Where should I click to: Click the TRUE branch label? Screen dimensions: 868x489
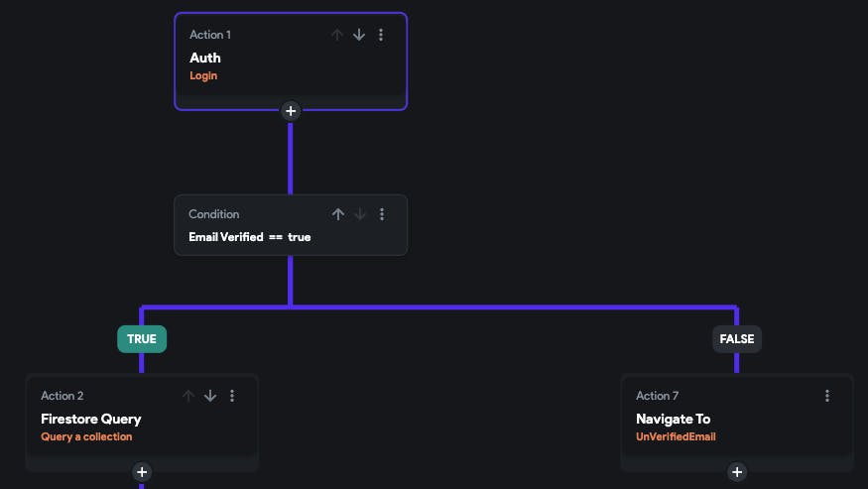point(142,339)
